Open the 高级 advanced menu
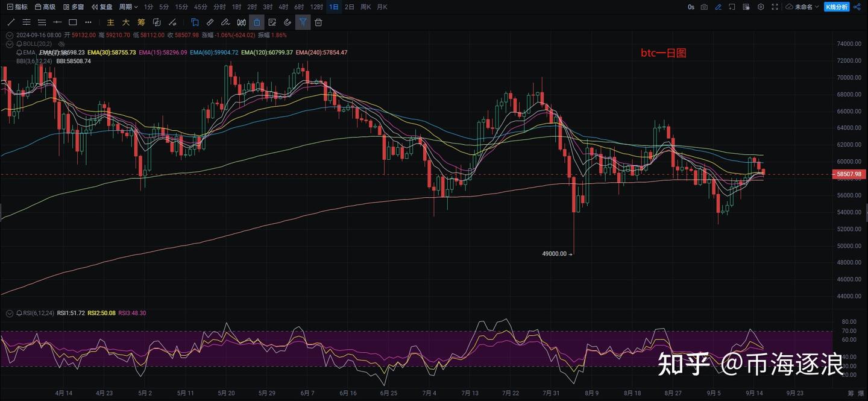 (45, 7)
